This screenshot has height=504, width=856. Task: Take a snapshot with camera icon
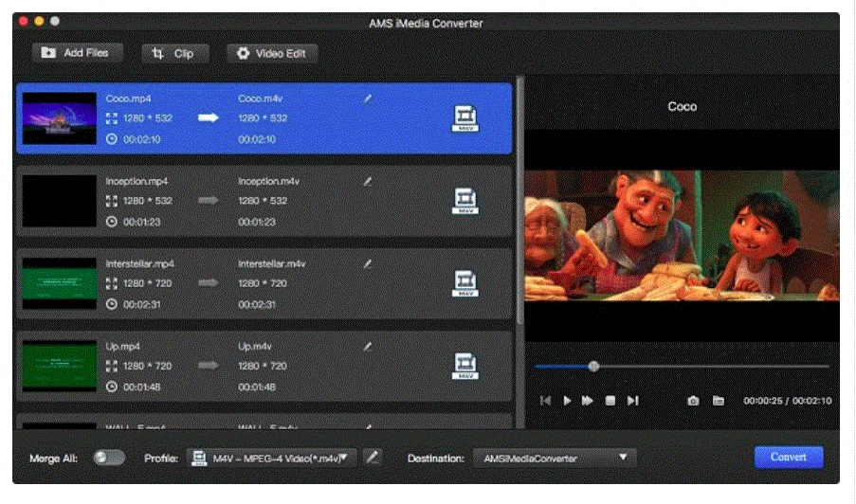click(x=693, y=401)
